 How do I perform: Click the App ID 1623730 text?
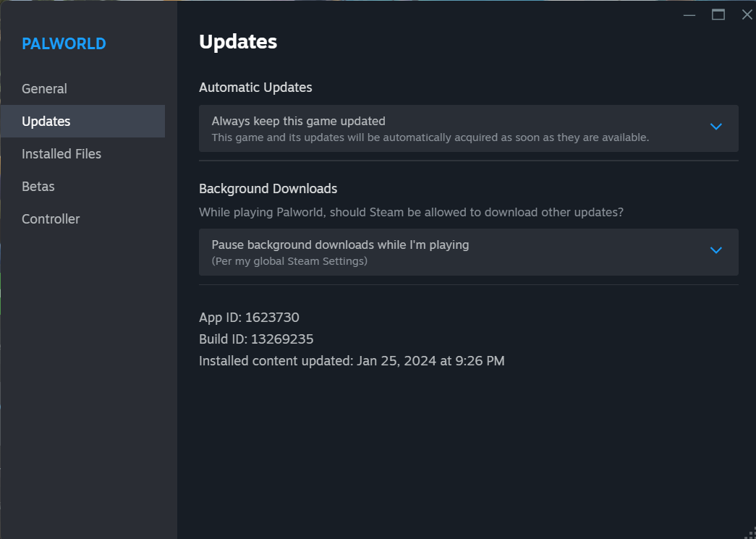pyautogui.click(x=249, y=317)
